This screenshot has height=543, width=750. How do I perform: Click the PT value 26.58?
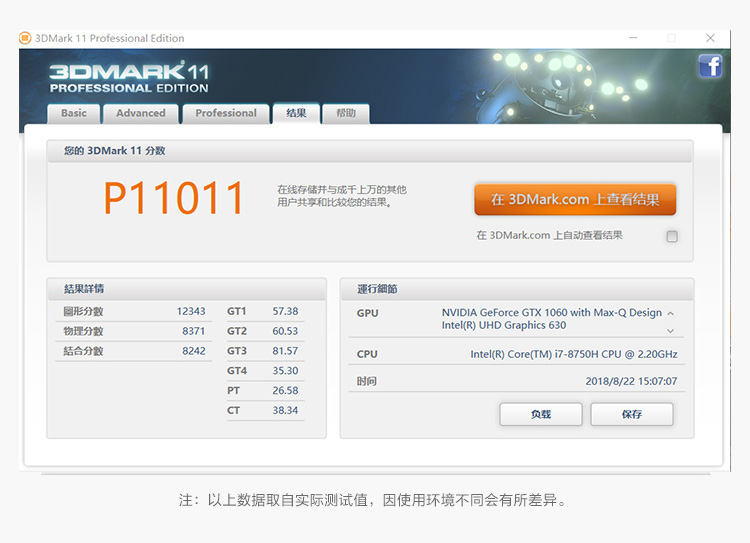tap(285, 391)
